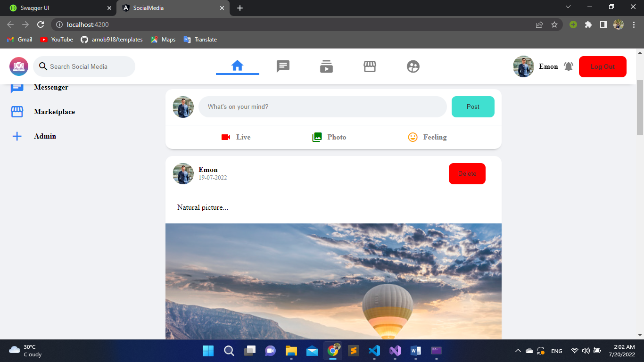Screen dimensions: 644x362
Task: Open Word from taskbar
Action: pos(416,351)
